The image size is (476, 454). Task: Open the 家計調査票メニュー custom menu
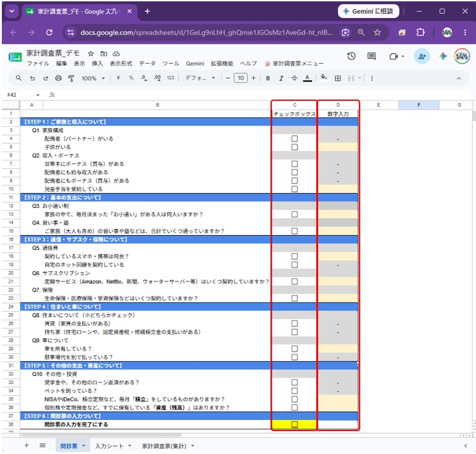pos(294,63)
